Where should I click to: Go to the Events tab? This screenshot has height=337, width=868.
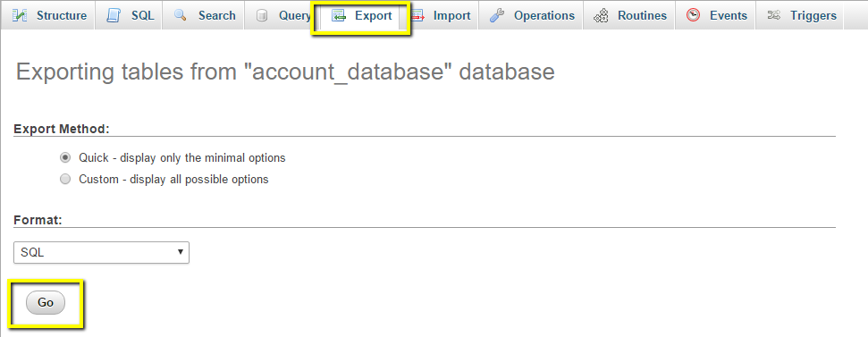(717, 15)
